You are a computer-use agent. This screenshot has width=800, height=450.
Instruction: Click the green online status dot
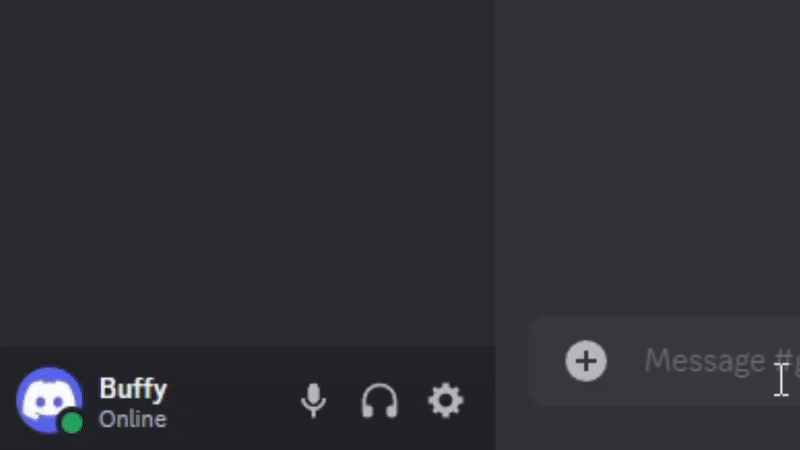pyautogui.click(x=72, y=422)
